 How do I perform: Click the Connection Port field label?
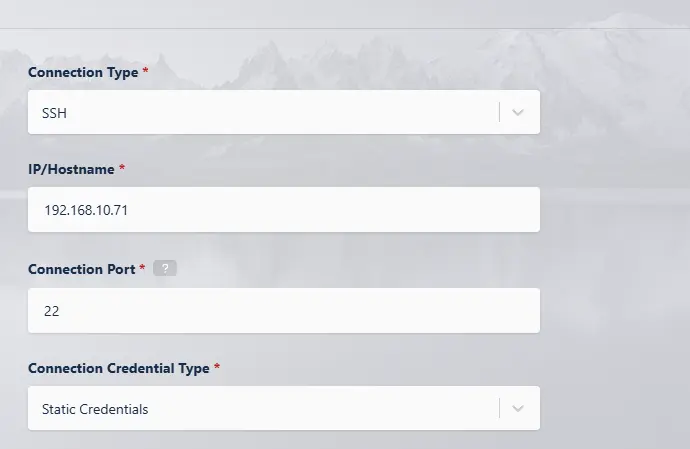(82, 269)
